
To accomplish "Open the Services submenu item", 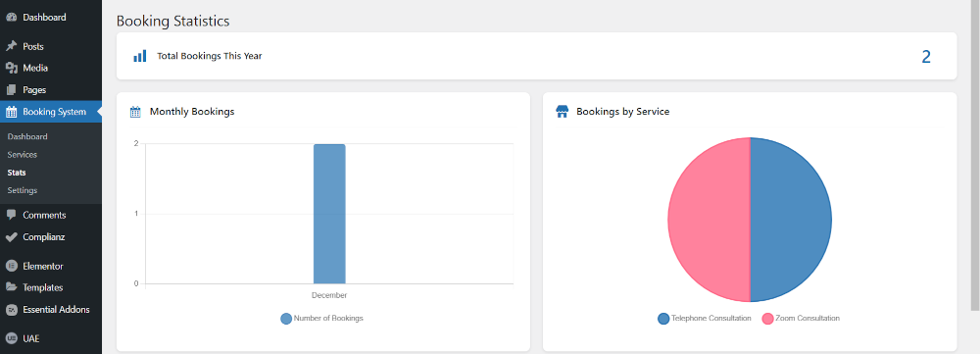I will click(23, 155).
